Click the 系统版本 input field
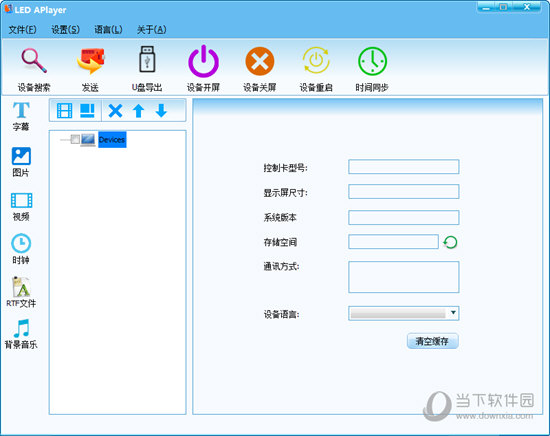The image size is (550, 436). (403, 217)
